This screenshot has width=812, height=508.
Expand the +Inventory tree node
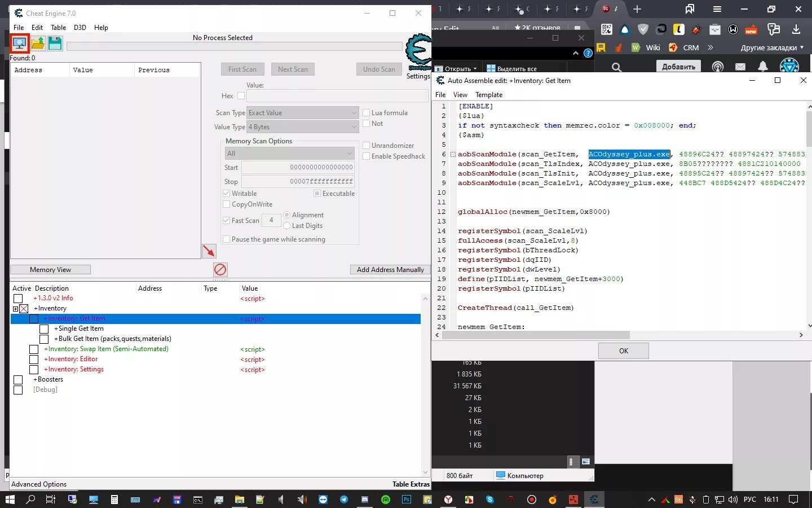pos(16,309)
